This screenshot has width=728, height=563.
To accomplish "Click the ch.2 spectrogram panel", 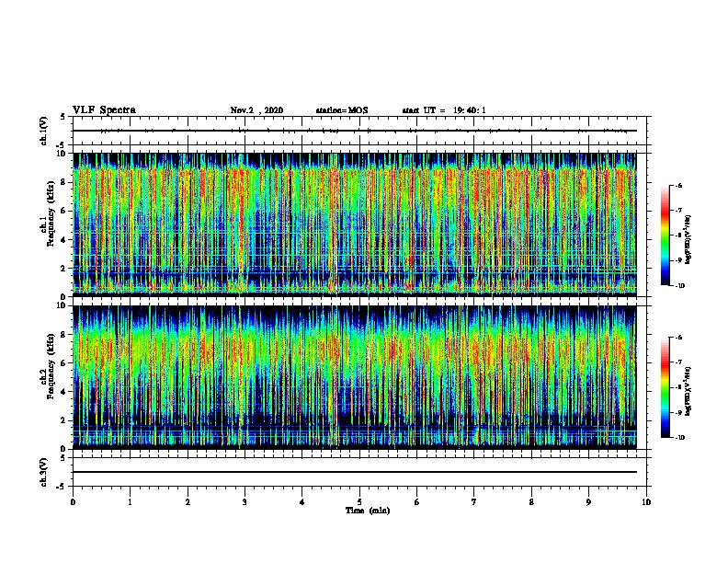I will 355,377.
